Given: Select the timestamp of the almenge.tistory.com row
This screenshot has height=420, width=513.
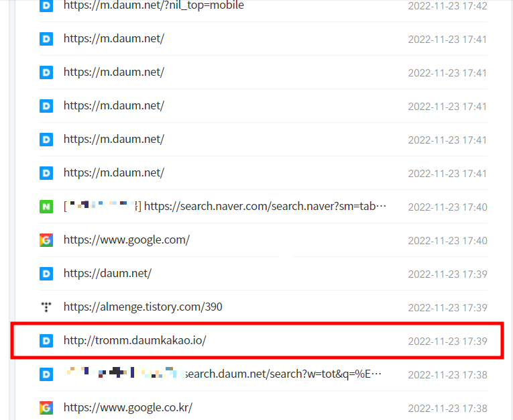Looking at the screenshot, I should tap(447, 308).
